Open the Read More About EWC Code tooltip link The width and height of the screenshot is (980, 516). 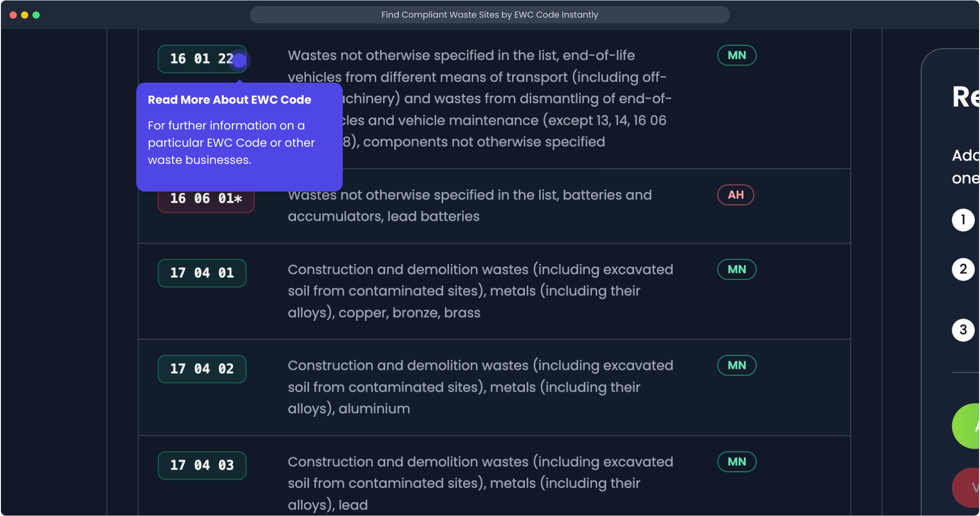[229, 99]
